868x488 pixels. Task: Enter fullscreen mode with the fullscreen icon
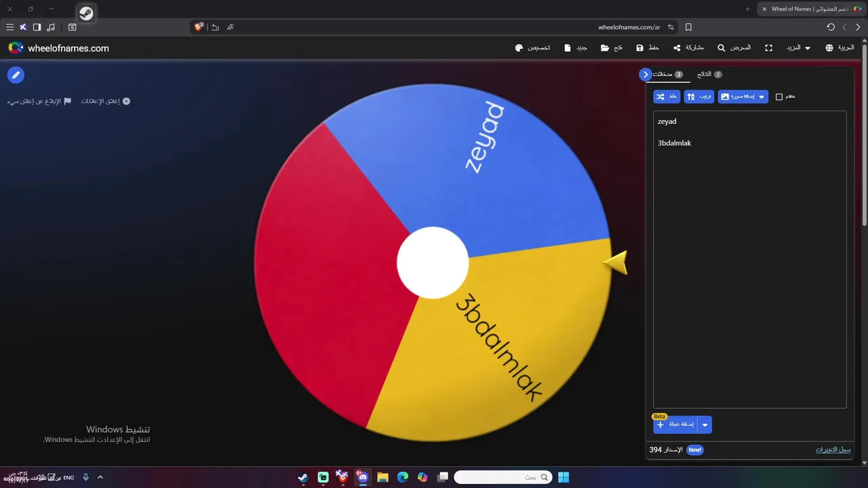click(x=768, y=48)
